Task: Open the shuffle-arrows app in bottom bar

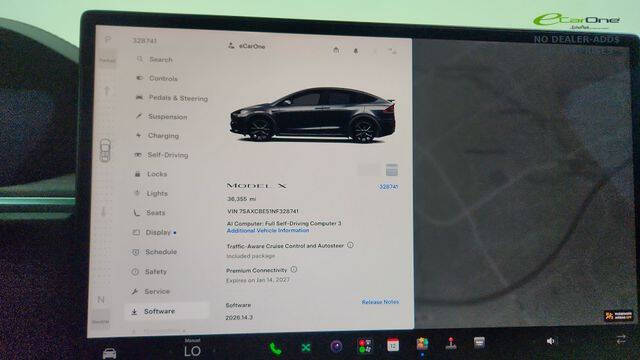Action: click(x=306, y=347)
